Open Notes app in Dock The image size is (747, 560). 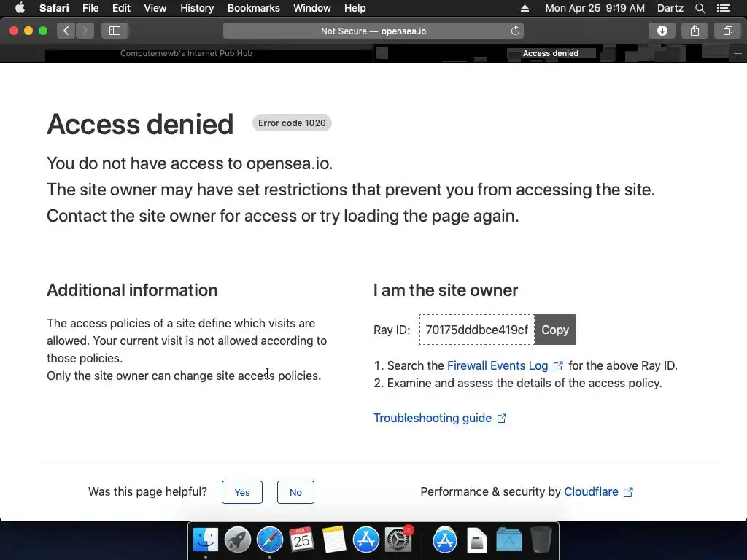[x=333, y=540]
